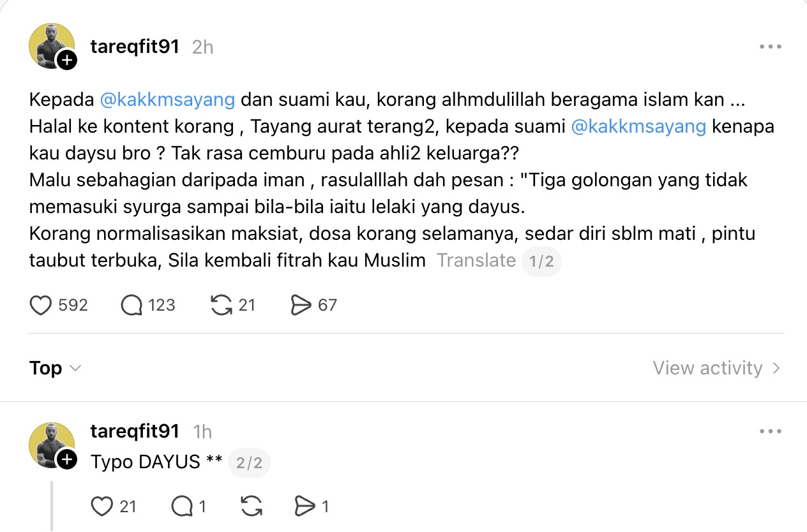This screenshot has width=807, height=532.
Task: Translate the main post text
Action: [476, 260]
